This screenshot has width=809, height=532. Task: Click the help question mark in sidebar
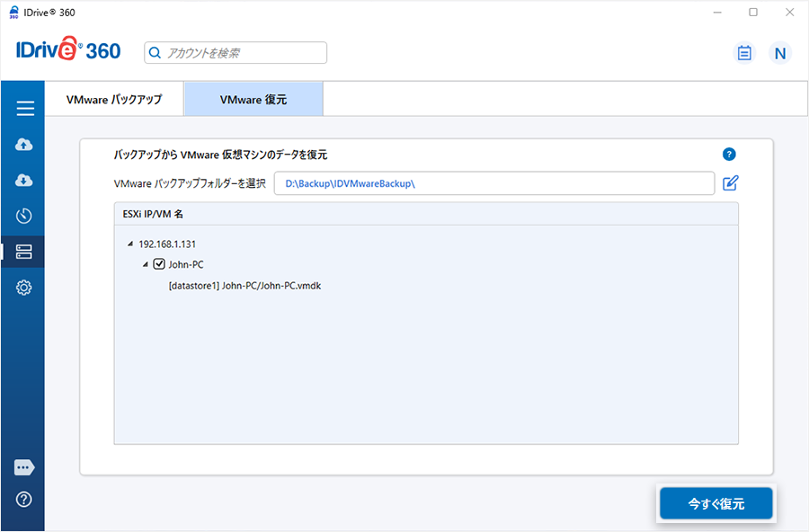coord(24,500)
